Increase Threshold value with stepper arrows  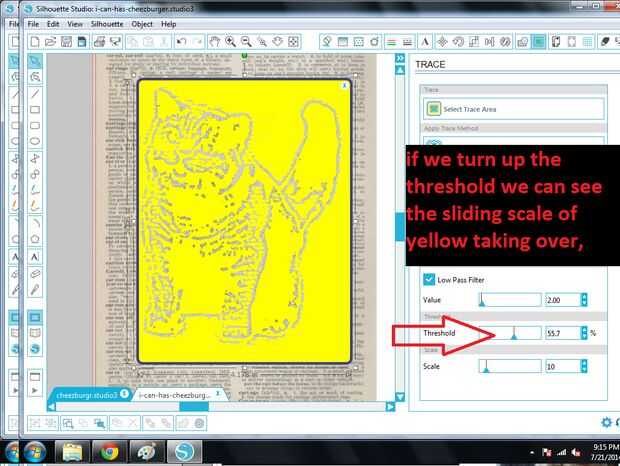click(x=584, y=329)
